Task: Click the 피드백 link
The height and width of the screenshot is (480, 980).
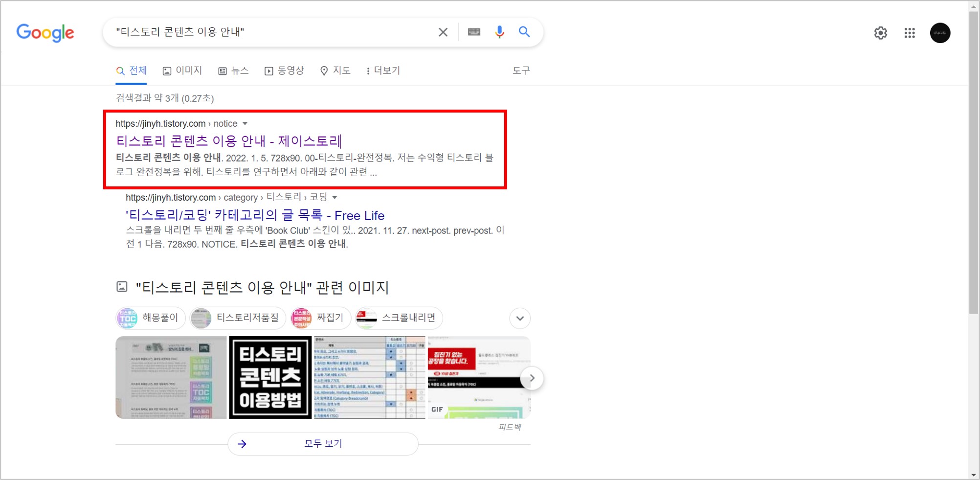Action: tap(510, 428)
